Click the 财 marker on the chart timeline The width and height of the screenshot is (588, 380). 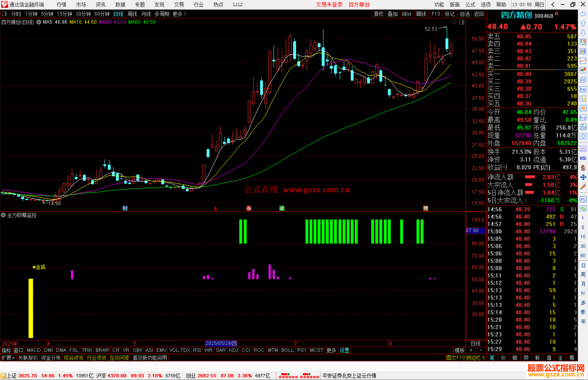click(x=125, y=208)
